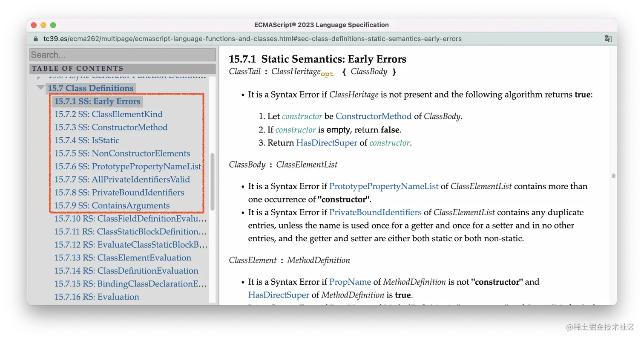Image resolution: width=644 pixels, height=341 pixels.
Task: Click the constructor variable in step 2
Action: pos(296,130)
